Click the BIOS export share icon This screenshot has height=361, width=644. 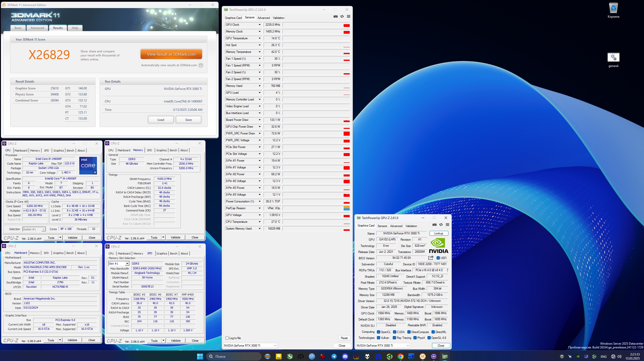(x=431, y=258)
